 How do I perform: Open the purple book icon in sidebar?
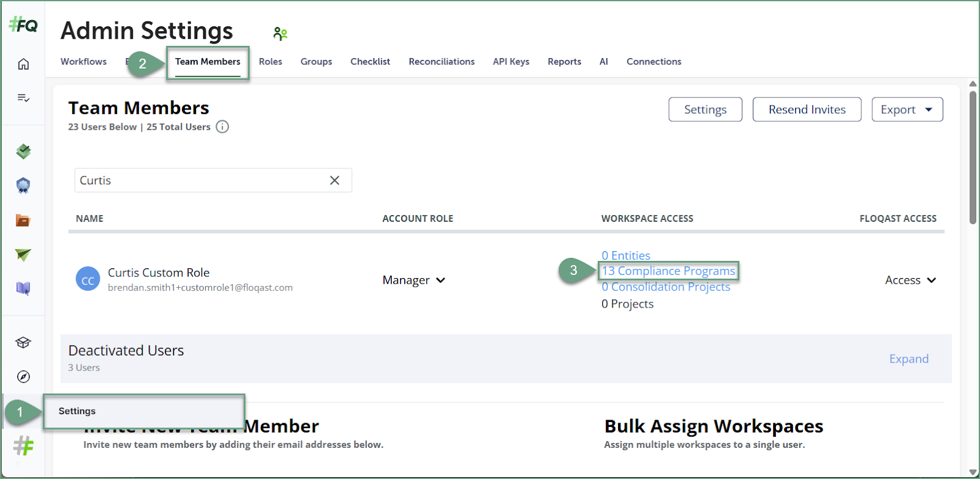pyautogui.click(x=23, y=289)
